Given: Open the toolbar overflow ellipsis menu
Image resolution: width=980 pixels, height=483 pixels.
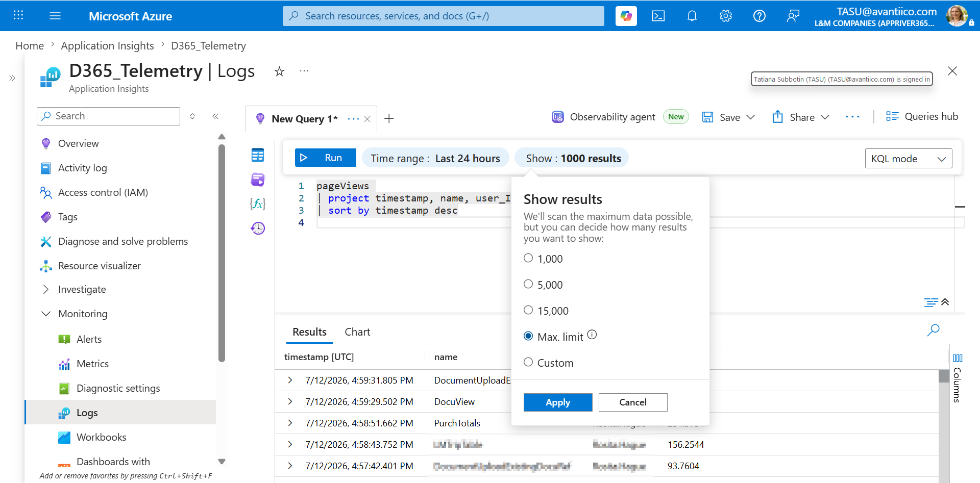Looking at the screenshot, I should tap(852, 117).
